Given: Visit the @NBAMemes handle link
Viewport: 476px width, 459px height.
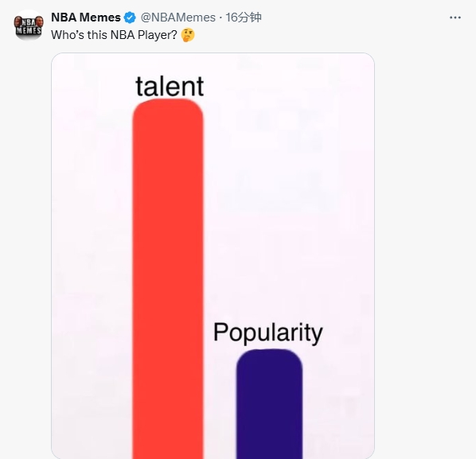Looking at the screenshot, I should point(178,18).
